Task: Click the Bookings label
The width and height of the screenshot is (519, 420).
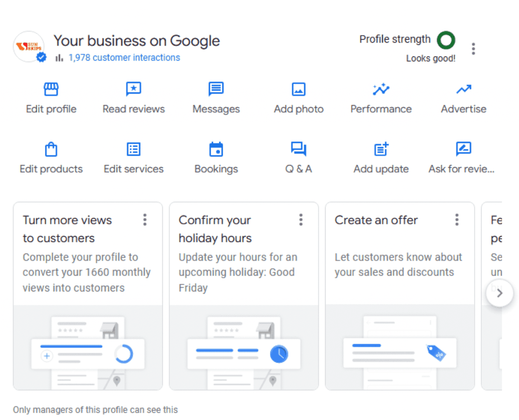Action: click(216, 169)
